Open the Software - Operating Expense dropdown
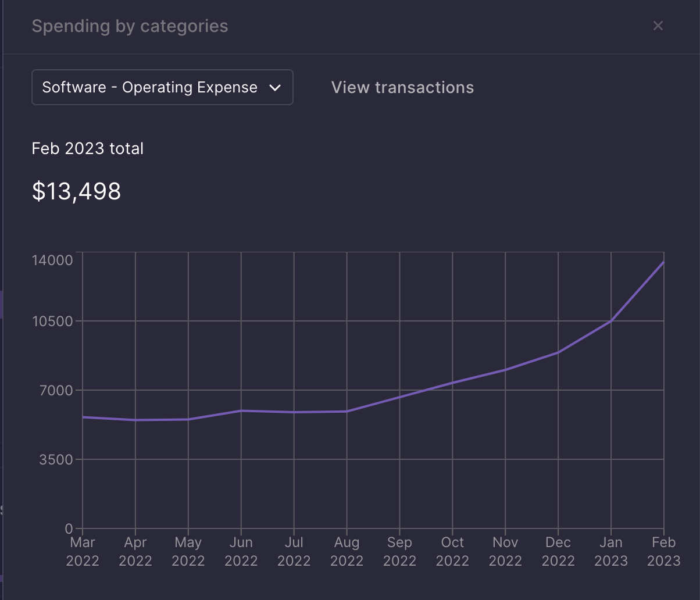 pos(162,87)
